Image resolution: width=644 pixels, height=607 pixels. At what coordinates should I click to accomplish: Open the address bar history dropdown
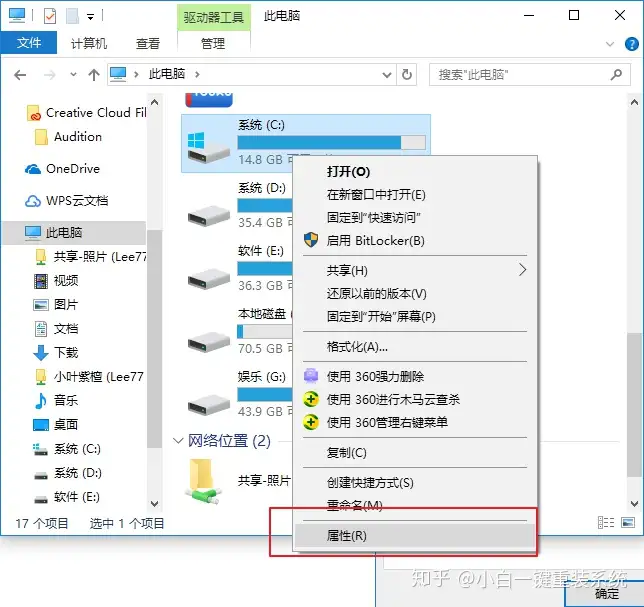point(386,75)
